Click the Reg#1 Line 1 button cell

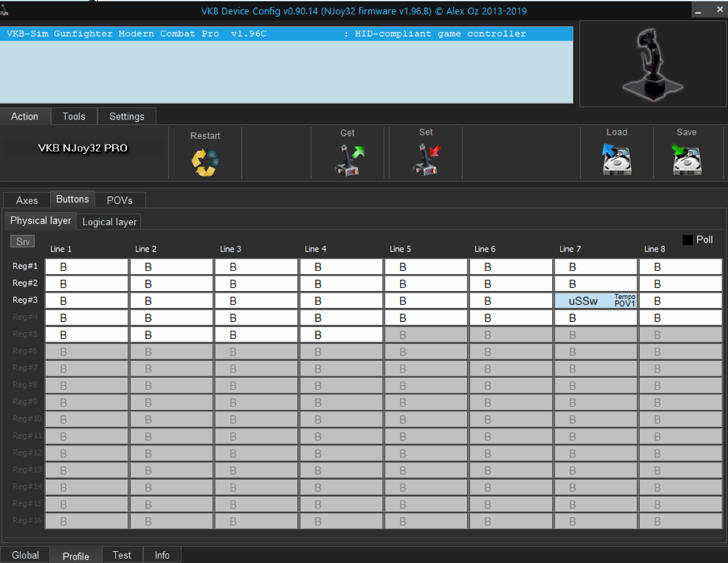tap(87, 267)
